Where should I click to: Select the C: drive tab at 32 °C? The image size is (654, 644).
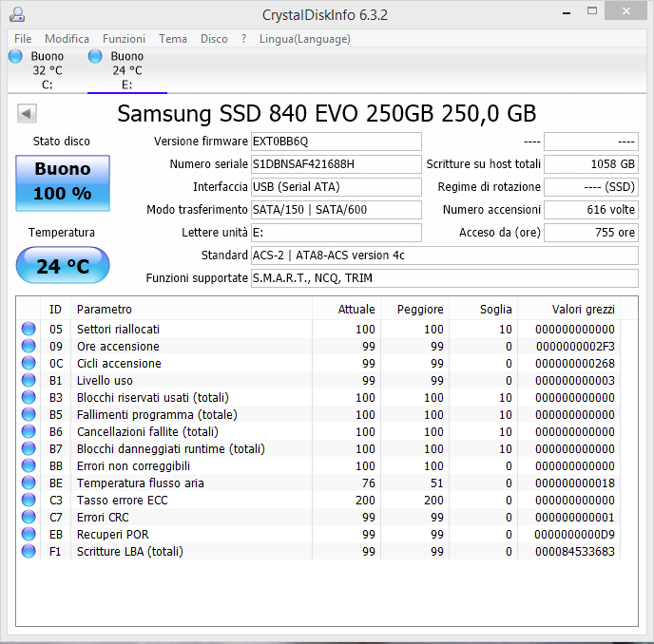pyautogui.click(x=48, y=70)
